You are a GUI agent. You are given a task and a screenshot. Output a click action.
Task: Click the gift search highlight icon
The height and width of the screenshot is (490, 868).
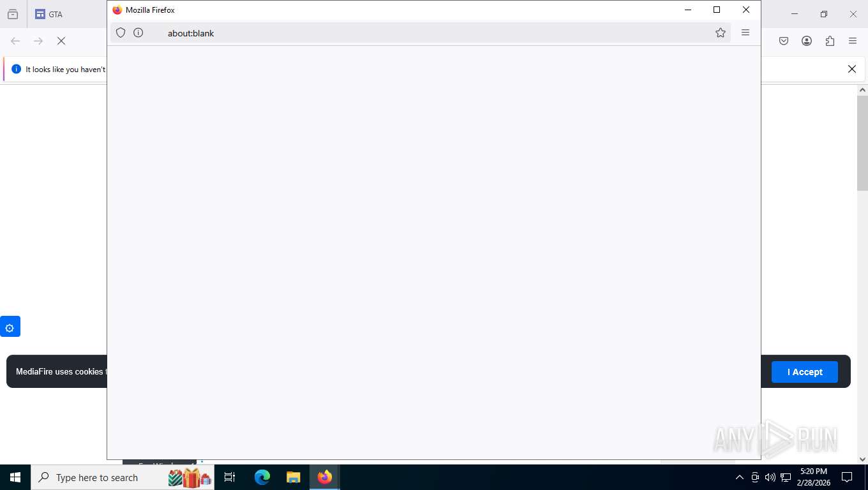(x=190, y=477)
